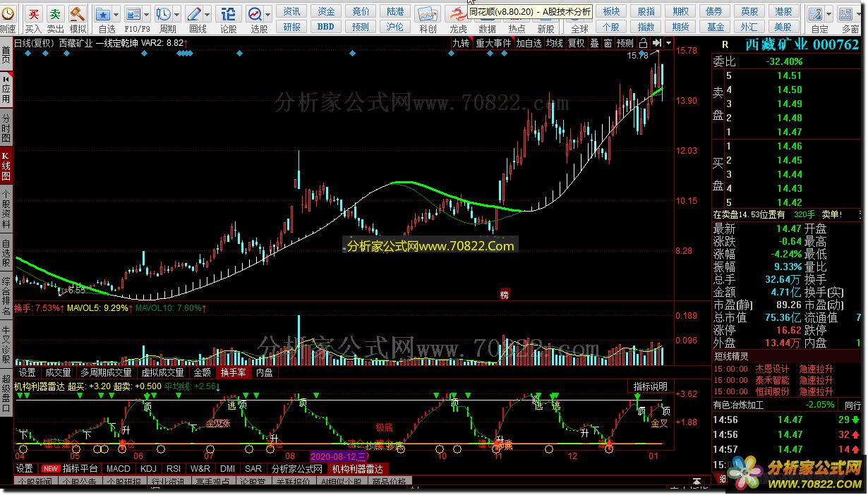Click the 设置 button in volume tab row
The width and height of the screenshot is (868, 495).
[x=27, y=372]
